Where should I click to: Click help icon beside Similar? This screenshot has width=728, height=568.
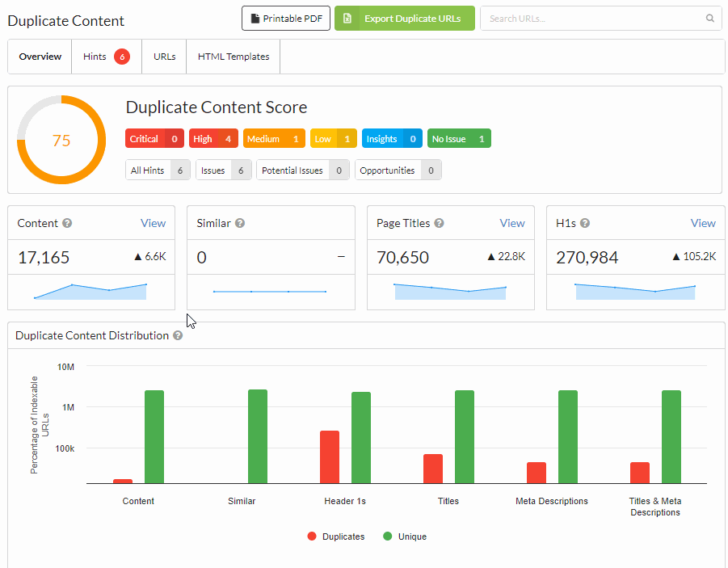(x=240, y=223)
